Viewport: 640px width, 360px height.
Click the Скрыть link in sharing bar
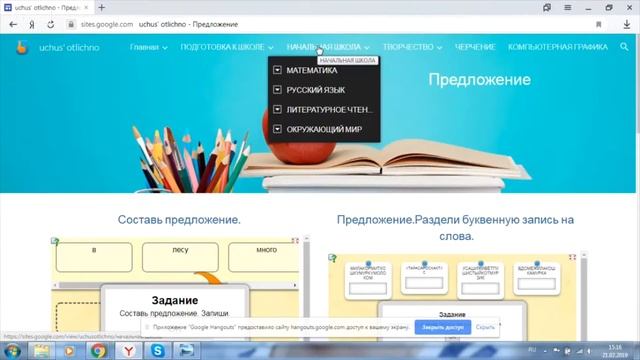coord(485,327)
